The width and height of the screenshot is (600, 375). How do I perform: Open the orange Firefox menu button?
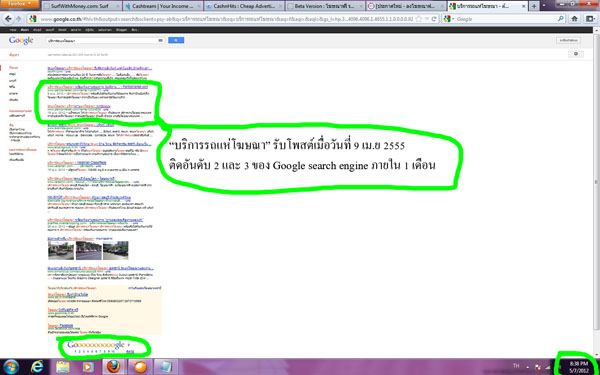(20, 4)
